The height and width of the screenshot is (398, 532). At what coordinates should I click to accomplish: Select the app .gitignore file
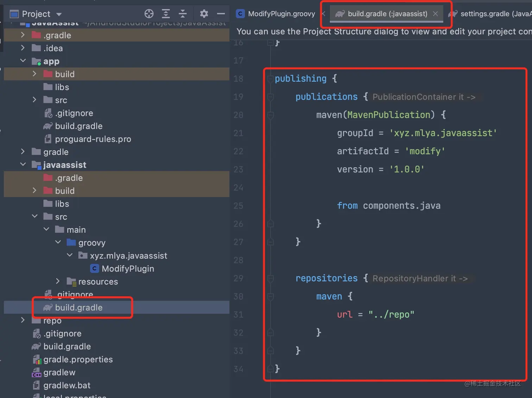[x=69, y=113]
